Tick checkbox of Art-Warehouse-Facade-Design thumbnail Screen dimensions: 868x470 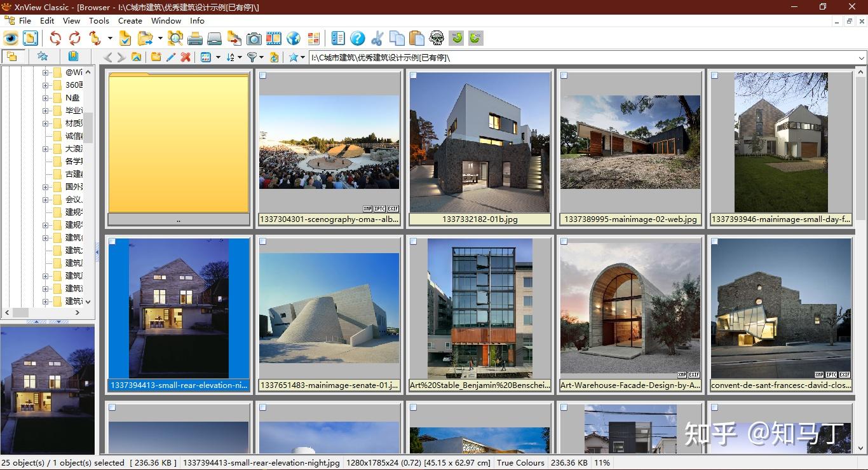pyautogui.click(x=564, y=242)
